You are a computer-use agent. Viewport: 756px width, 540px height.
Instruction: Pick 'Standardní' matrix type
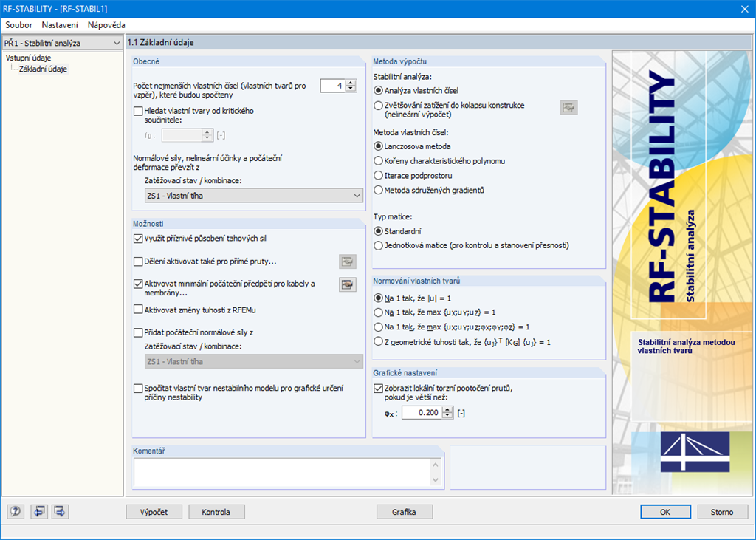[379, 231]
